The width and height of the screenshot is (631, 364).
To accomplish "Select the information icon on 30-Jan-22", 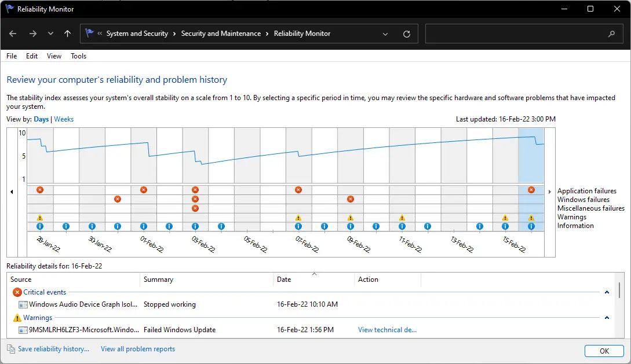I will coord(92,226).
